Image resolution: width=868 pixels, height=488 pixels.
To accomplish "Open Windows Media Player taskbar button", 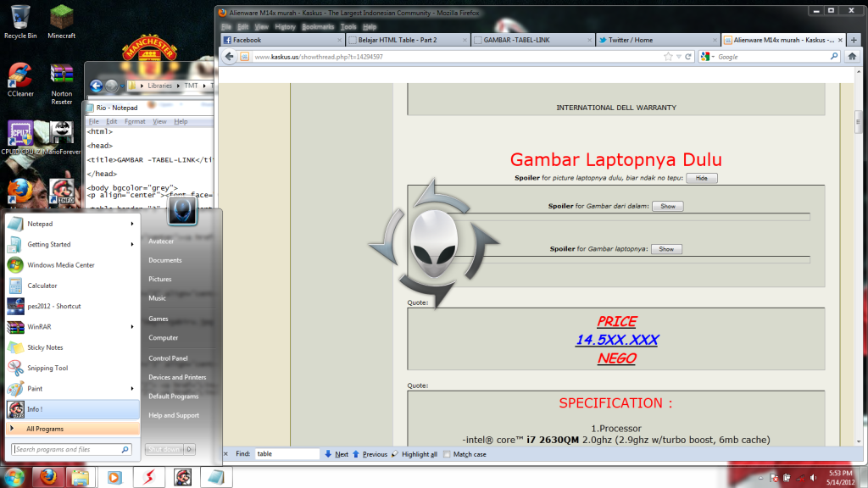I will tap(114, 477).
